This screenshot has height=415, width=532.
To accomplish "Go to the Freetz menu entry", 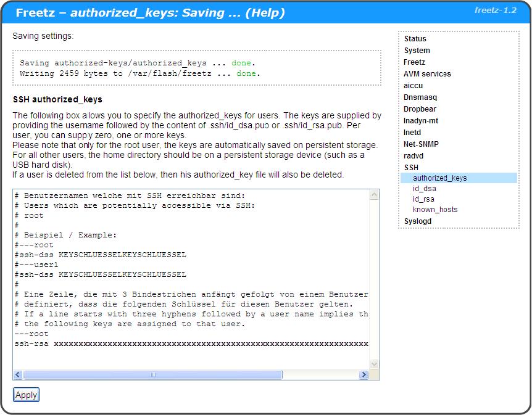I will [x=414, y=62].
